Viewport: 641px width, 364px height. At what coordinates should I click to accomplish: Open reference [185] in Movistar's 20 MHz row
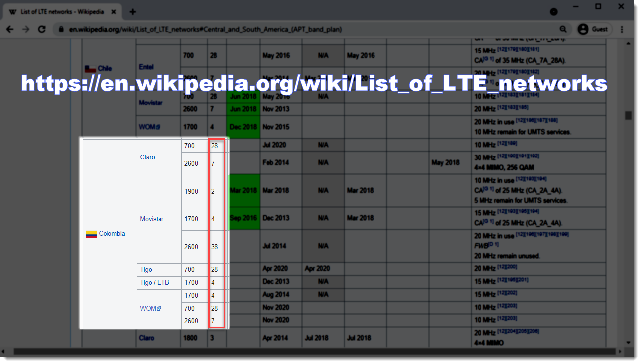tap(524, 107)
